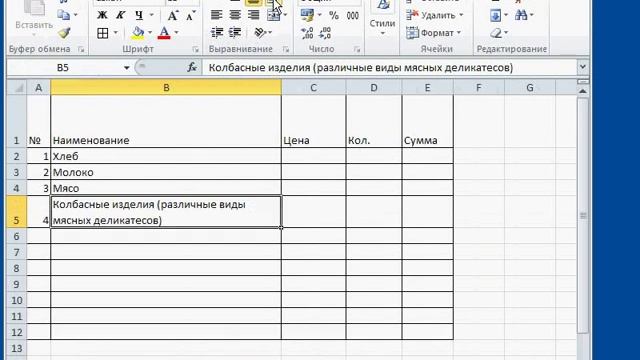Open Clipboard (Буфер обмена) dialog launcher
Image resolution: width=640 pixels, height=360 pixels.
click(81, 49)
